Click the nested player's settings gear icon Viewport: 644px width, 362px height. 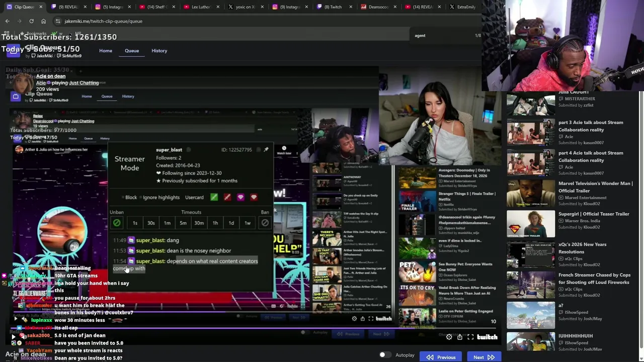point(354,319)
